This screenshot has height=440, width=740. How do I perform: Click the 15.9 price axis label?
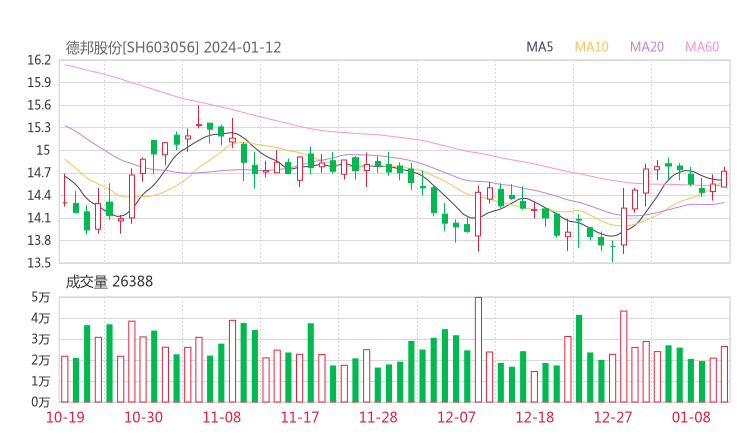pyautogui.click(x=39, y=83)
